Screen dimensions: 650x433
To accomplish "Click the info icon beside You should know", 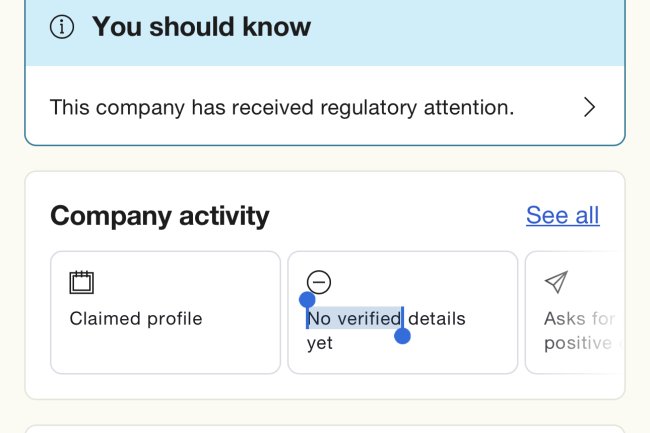I will (x=62, y=28).
